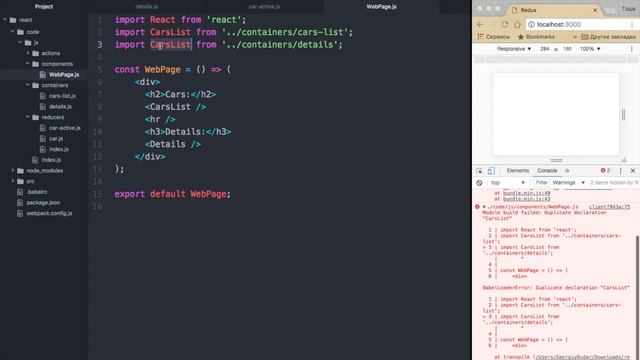Open device toolbar more options menu
The image size is (640, 360).
pyautogui.click(x=631, y=49)
